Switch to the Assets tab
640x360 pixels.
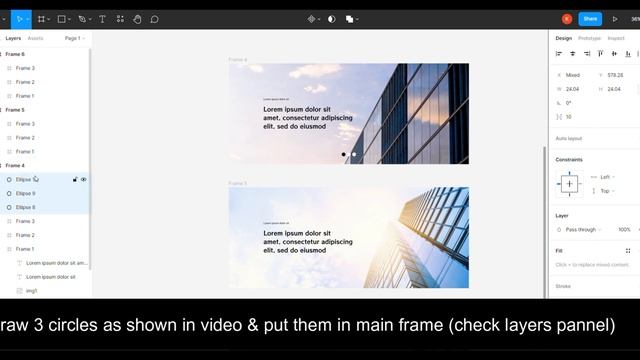(35, 38)
